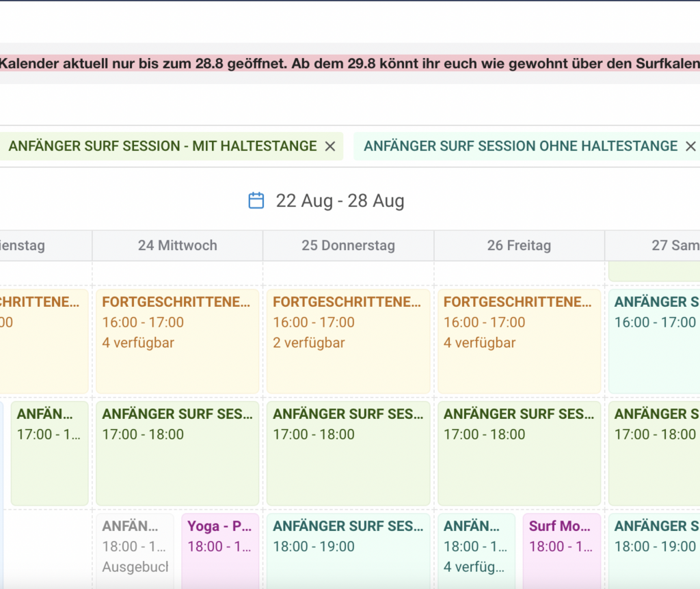Open Wednesday Fortgeschrittene 16:00 session
The height and width of the screenshot is (589, 700).
tap(178, 342)
